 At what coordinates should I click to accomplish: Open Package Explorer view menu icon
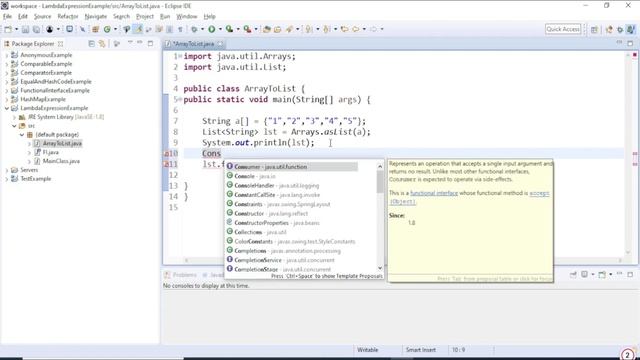[x=130, y=43]
